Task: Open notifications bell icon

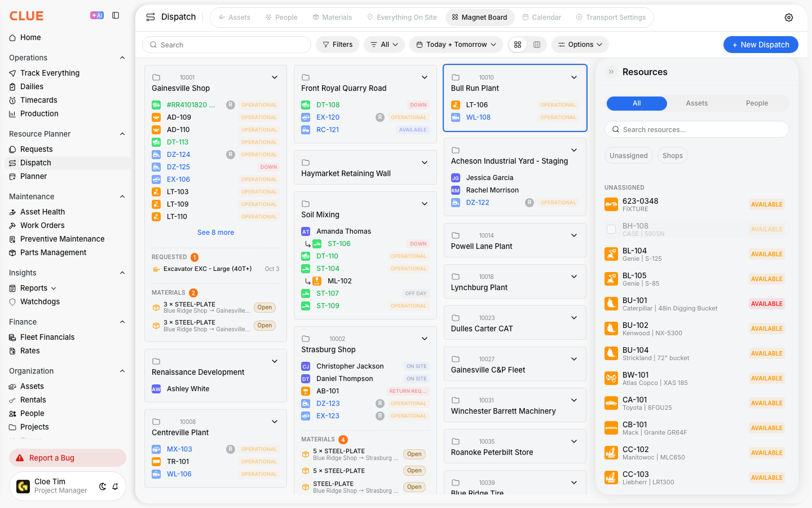Action: (x=115, y=487)
